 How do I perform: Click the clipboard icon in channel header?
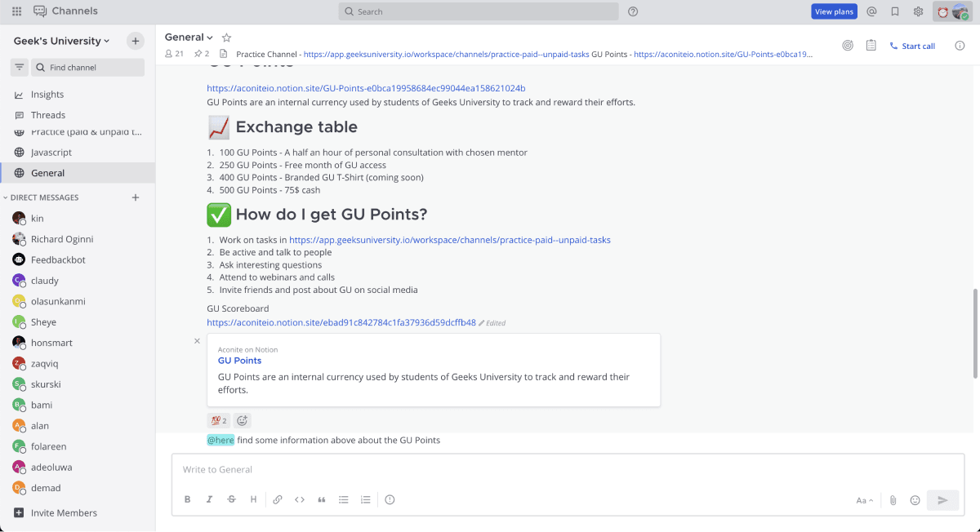pyautogui.click(x=871, y=46)
